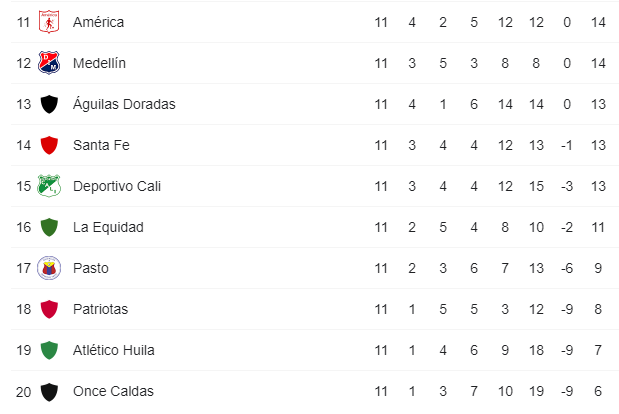Select the Patriotas team name
619x414 pixels.
100,309
